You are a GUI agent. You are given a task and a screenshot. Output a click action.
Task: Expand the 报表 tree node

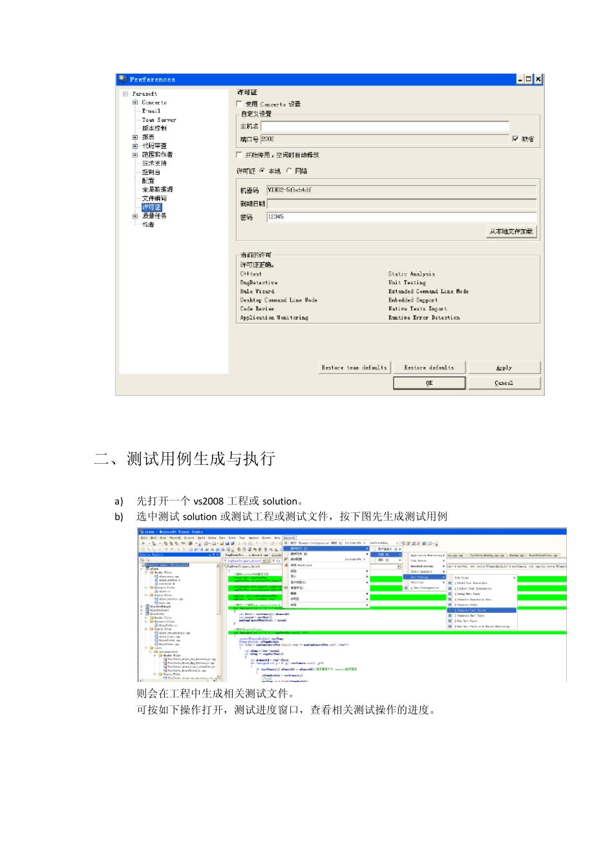pyautogui.click(x=135, y=137)
